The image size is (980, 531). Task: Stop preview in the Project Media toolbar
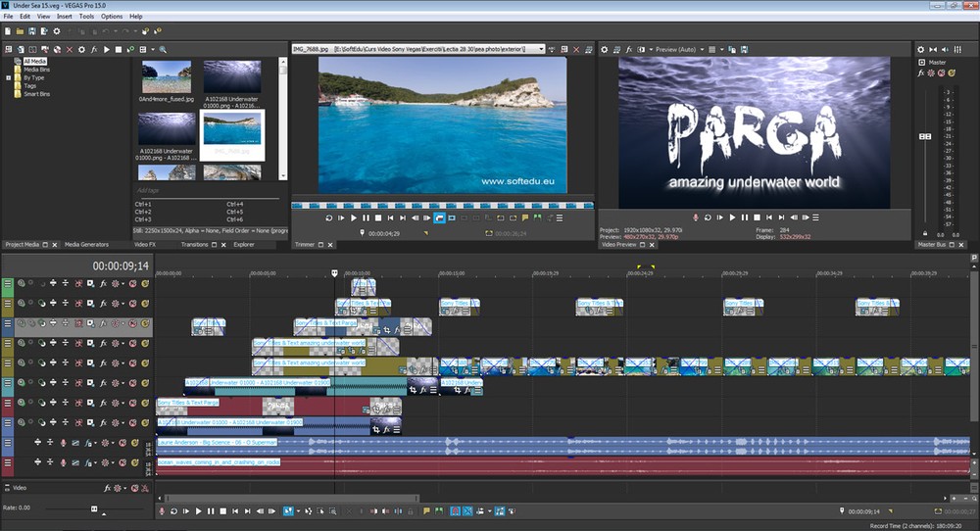pos(119,49)
